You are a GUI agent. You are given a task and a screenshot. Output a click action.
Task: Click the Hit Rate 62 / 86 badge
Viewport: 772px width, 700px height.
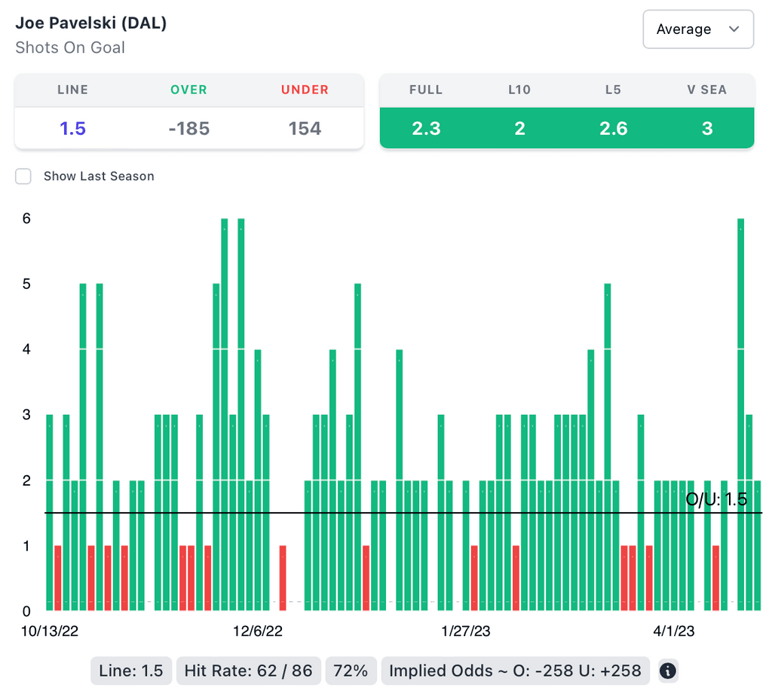[249, 671]
